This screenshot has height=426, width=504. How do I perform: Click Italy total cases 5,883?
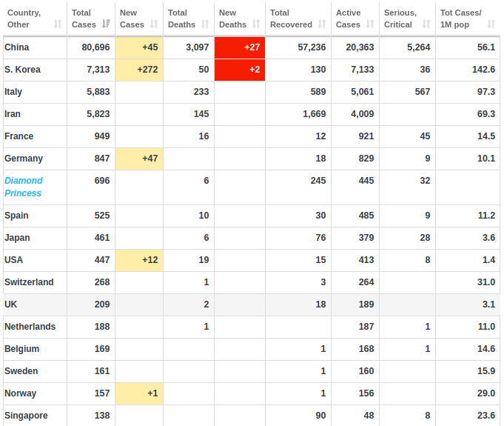[x=98, y=92]
